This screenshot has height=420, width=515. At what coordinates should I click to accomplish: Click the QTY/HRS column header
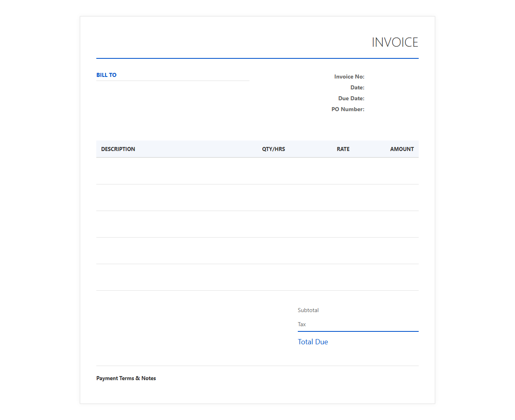pos(274,149)
